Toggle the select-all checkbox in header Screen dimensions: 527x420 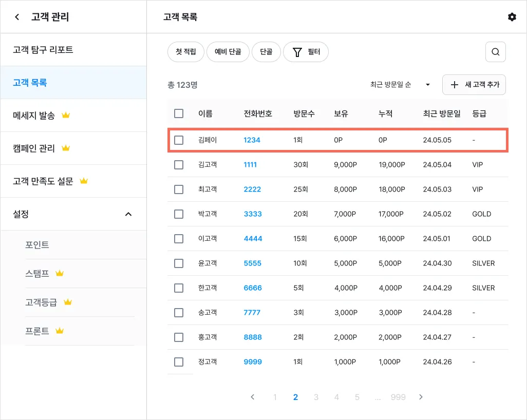(x=179, y=113)
